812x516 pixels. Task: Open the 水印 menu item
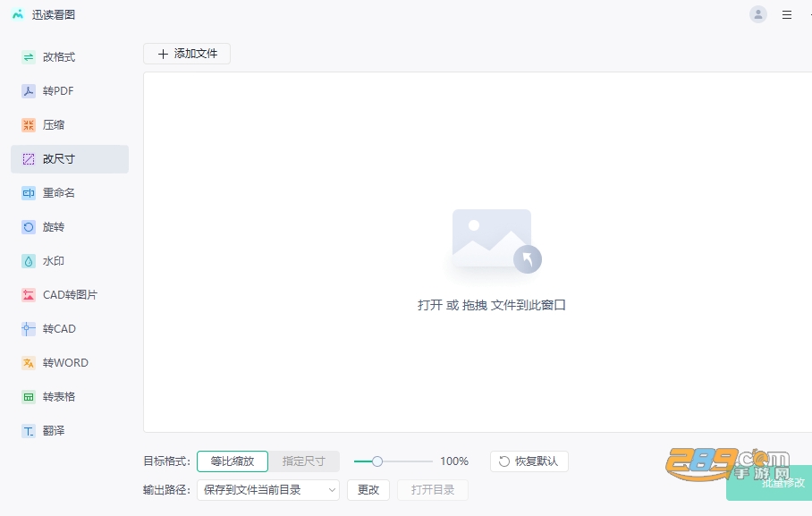(x=70, y=261)
